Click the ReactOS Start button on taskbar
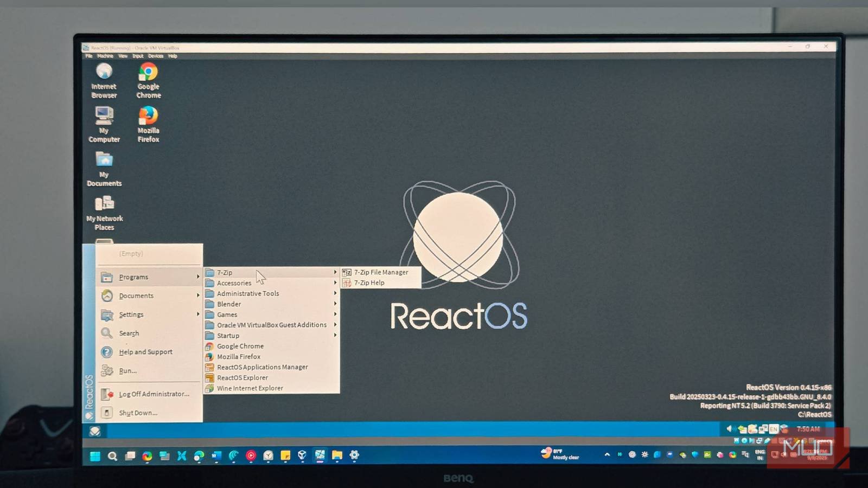 coord(95,431)
